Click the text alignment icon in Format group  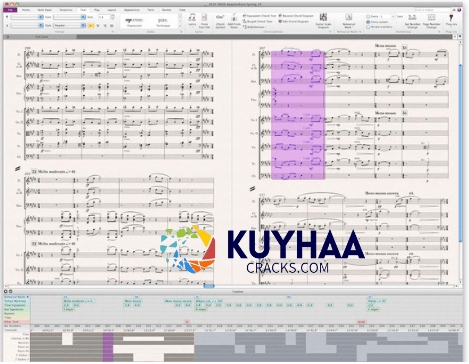tap(111, 26)
